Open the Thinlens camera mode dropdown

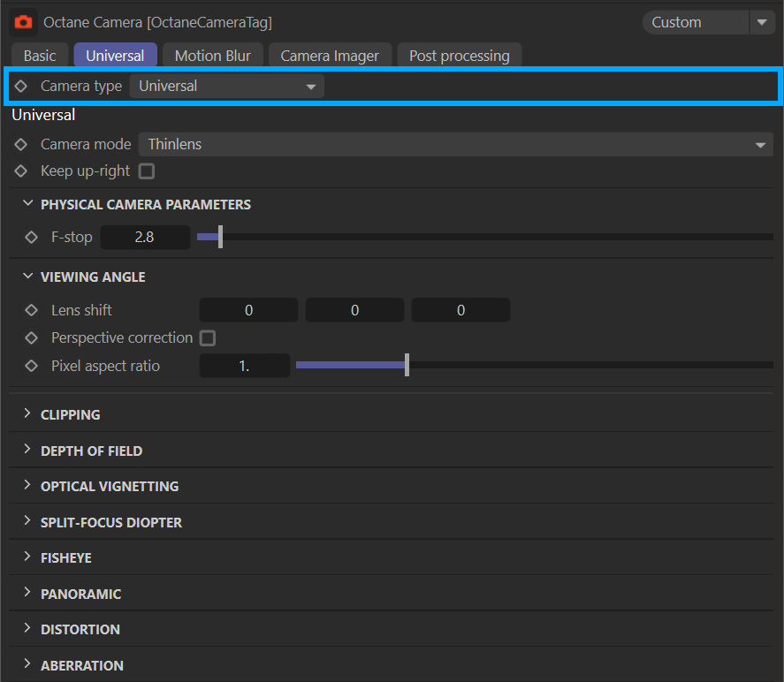pyautogui.click(x=455, y=144)
